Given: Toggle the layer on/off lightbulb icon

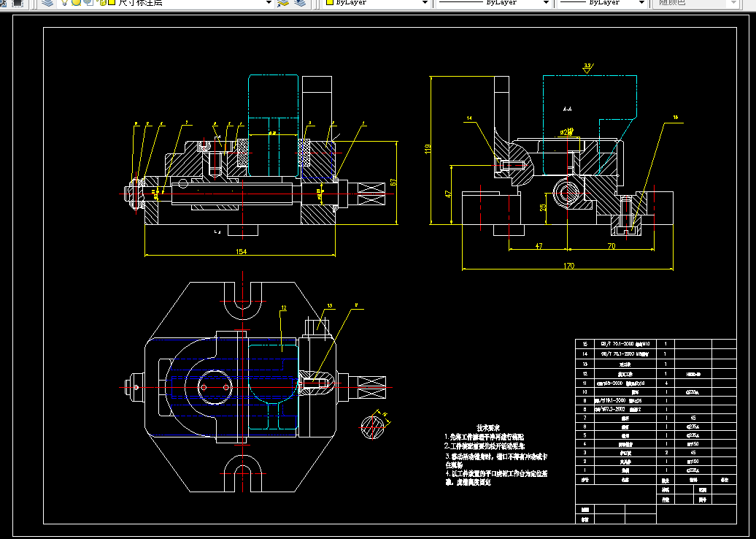Looking at the screenshot, I should click(x=64, y=2).
